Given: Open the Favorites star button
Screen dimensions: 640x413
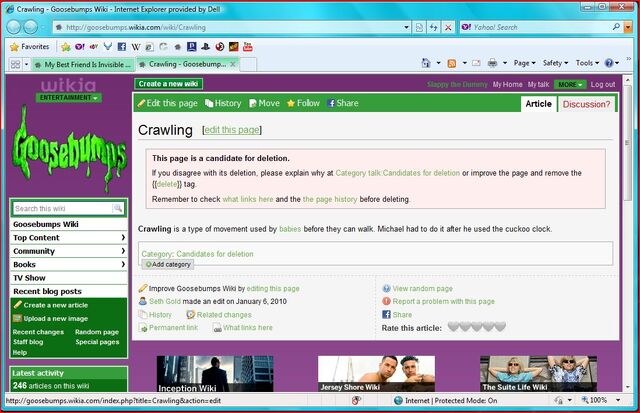Looking at the screenshot, I should click(29, 47).
